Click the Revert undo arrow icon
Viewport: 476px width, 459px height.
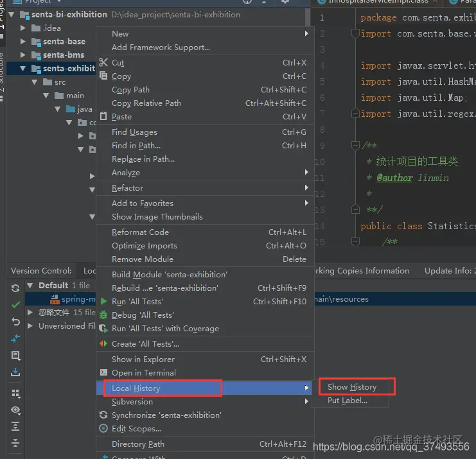pos(15,321)
